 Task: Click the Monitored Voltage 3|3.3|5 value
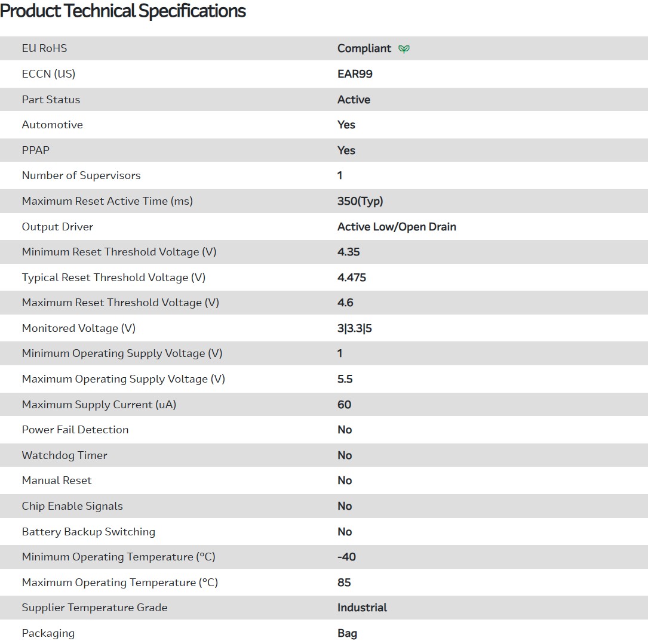tap(354, 328)
